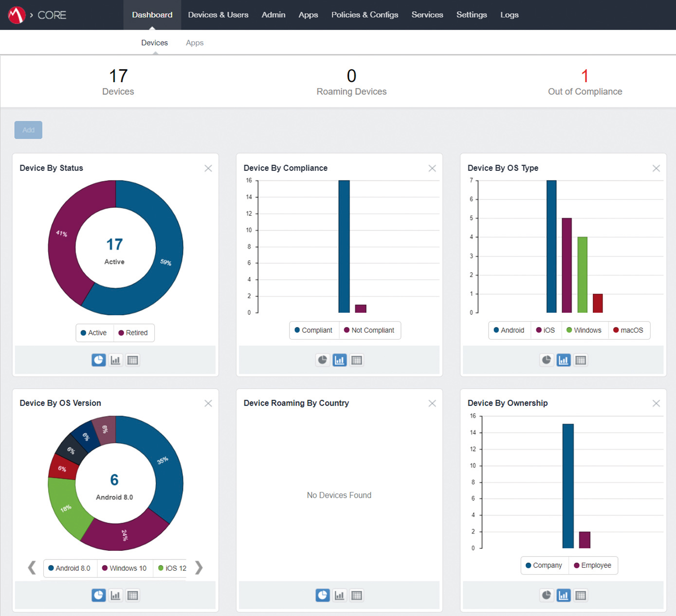Display Device By OS Type as bar chart
This screenshot has height=616, width=676.
pyautogui.click(x=564, y=360)
